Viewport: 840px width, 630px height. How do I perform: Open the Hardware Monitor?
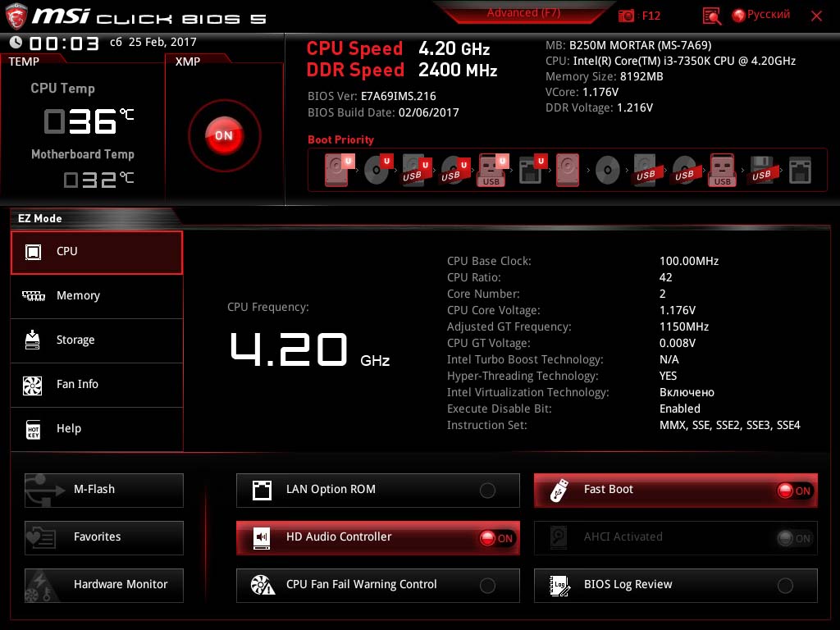pyautogui.click(x=104, y=586)
